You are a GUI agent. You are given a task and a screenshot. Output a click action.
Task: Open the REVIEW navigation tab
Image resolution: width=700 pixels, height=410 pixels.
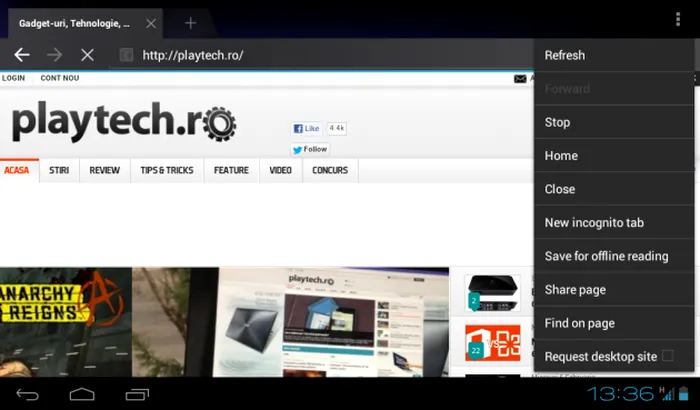coord(104,170)
